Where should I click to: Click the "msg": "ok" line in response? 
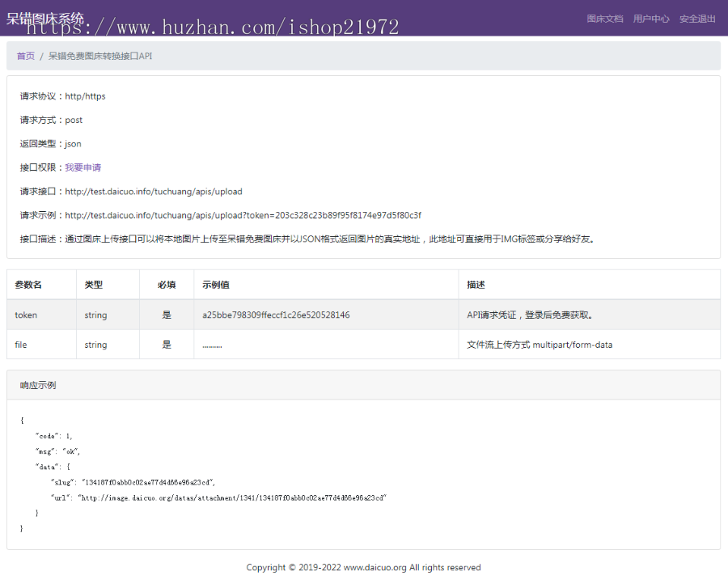(58, 451)
